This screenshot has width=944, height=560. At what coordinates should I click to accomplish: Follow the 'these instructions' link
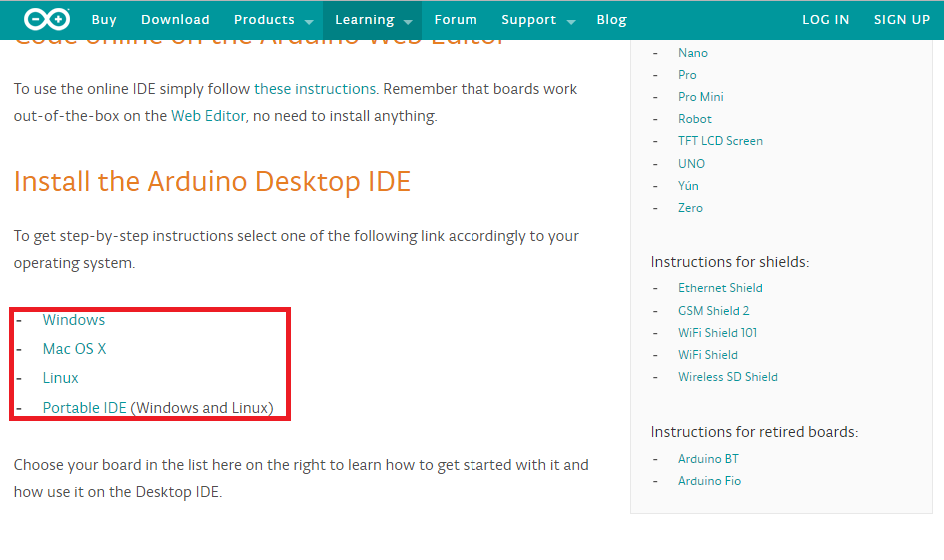point(315,89)
